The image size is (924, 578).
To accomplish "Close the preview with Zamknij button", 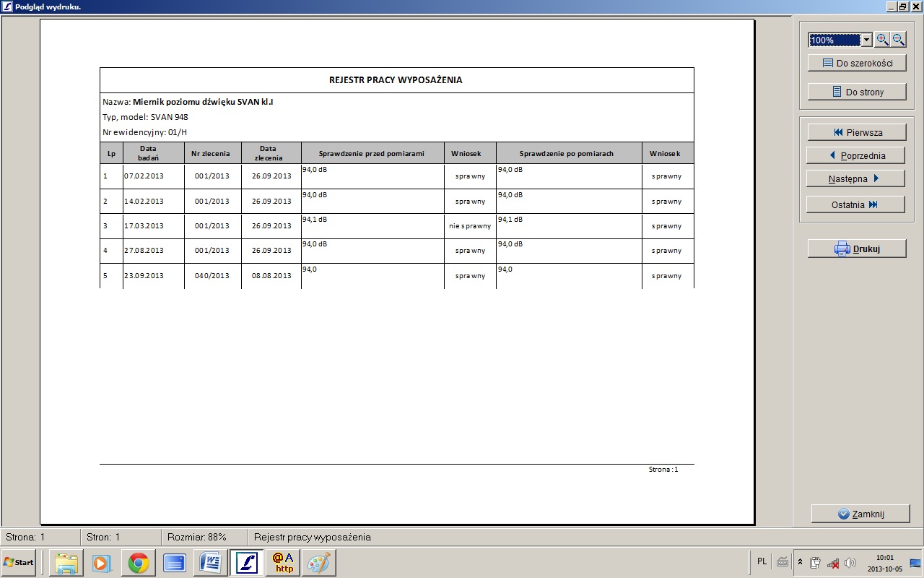I will (860, 514).
